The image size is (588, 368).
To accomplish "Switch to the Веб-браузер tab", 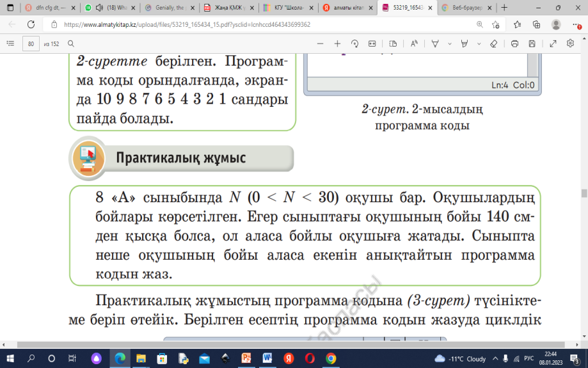I will click(x=465, y=8).
